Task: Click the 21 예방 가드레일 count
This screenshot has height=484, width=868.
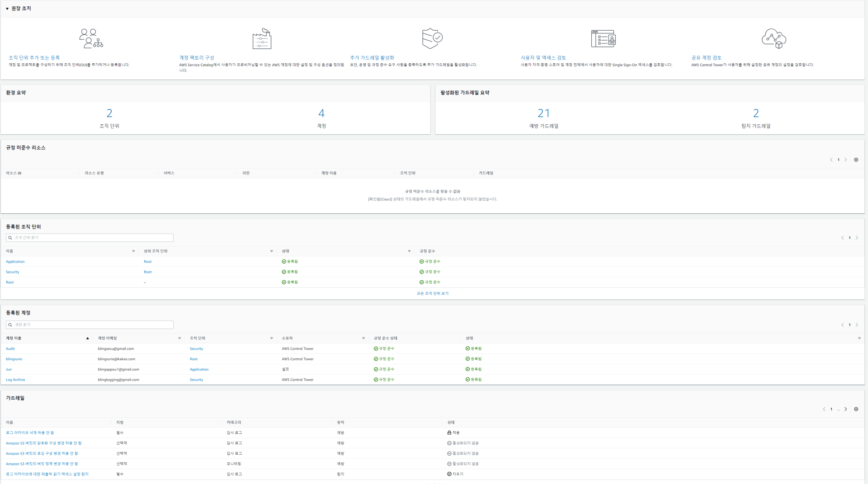Action: pos(543,113)
